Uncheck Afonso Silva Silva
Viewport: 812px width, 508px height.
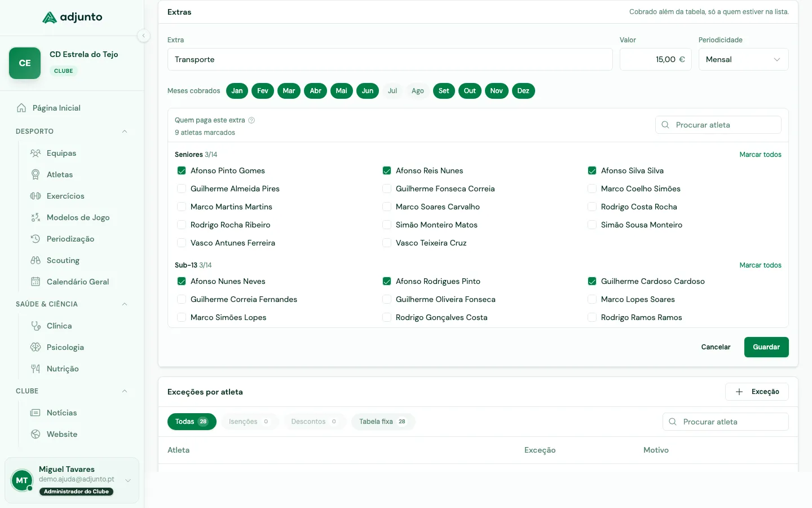pyautogui.click(x=592, y=170)
